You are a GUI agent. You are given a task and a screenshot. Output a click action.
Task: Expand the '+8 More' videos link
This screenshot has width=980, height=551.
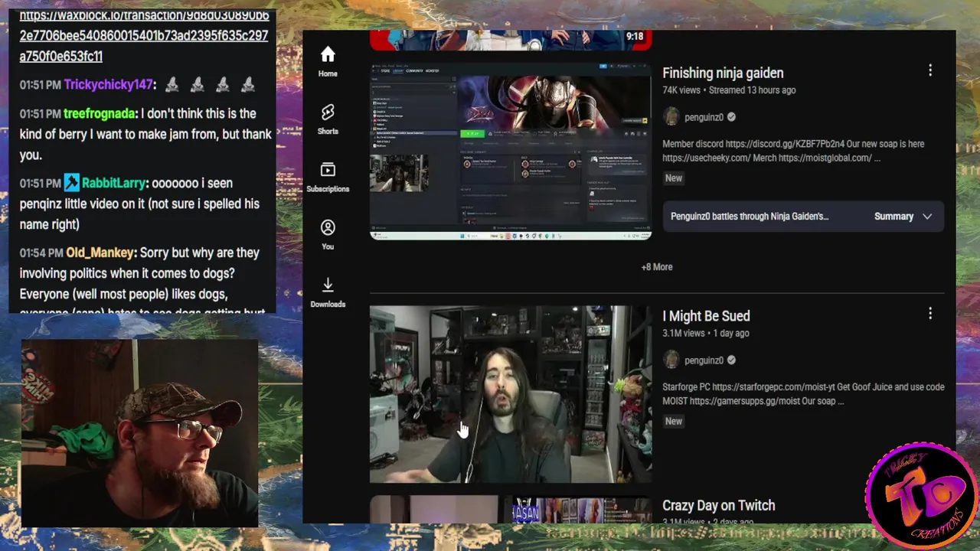[657, 267]
